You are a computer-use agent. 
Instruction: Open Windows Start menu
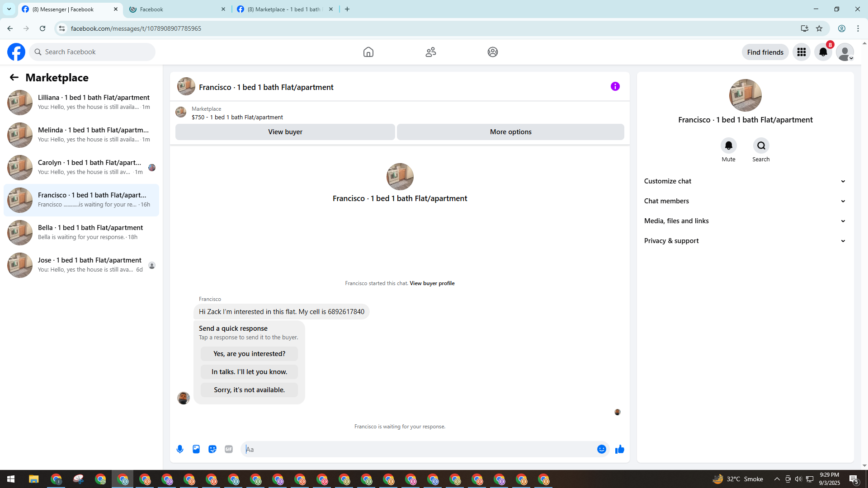[11, 479]
